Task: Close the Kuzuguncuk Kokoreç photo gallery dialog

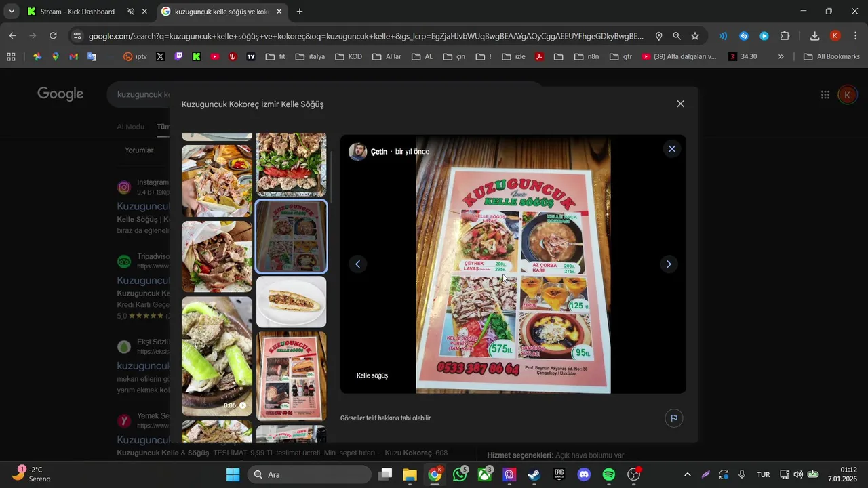Action: click(x=680, y=104)
